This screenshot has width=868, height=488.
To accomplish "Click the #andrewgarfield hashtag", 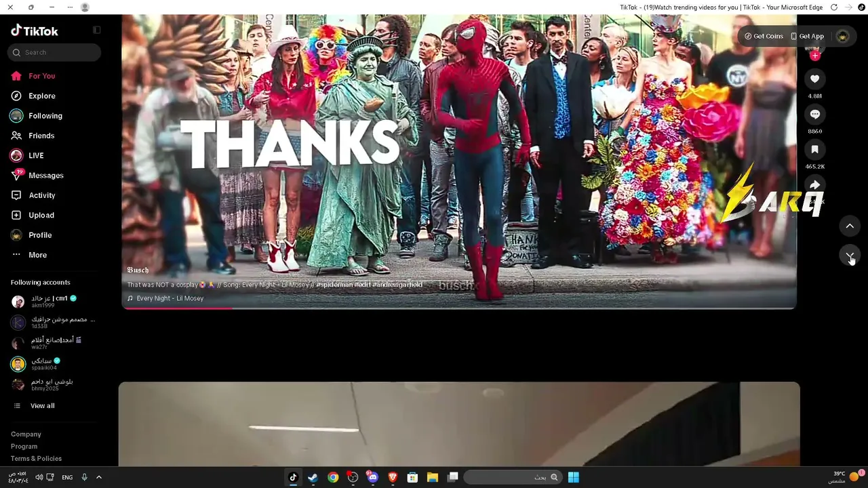I will pyautogui.click(x=397, y=285).
